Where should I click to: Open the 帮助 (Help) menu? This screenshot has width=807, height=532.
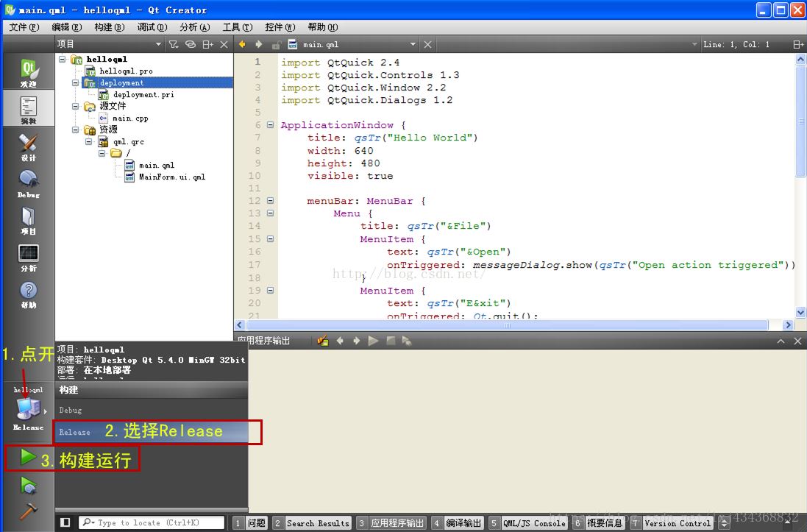(323, 26)
